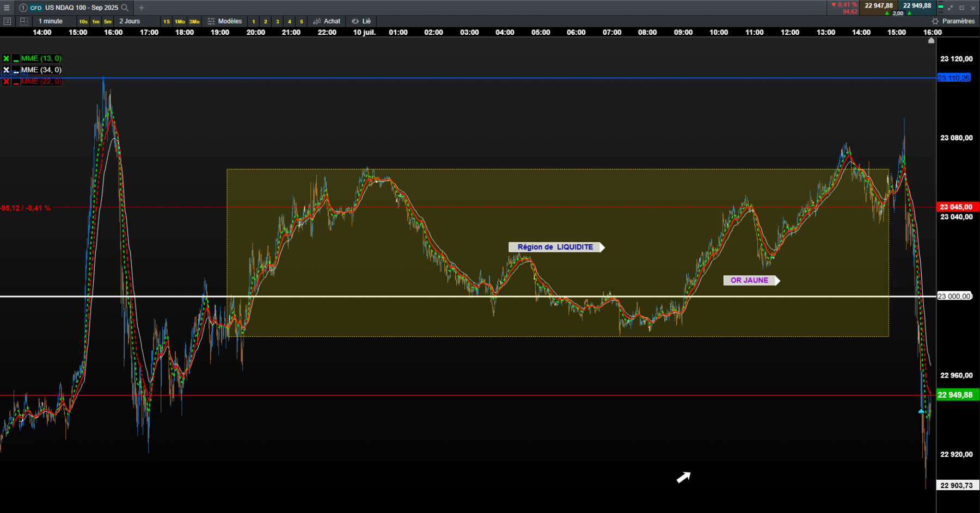This screenshot has height=513, width=980.
Task: Click the Modèles button label
Action: (x=230, y=21)
